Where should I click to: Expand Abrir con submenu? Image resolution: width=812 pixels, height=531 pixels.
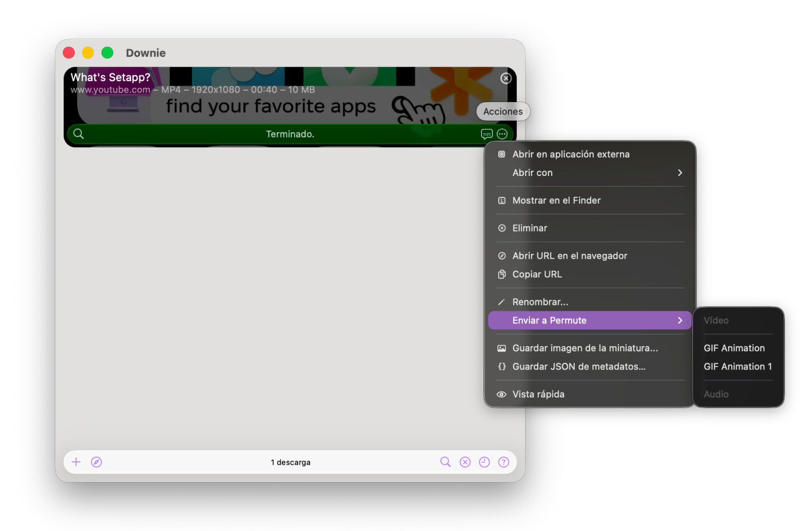(x=590, y=173)
